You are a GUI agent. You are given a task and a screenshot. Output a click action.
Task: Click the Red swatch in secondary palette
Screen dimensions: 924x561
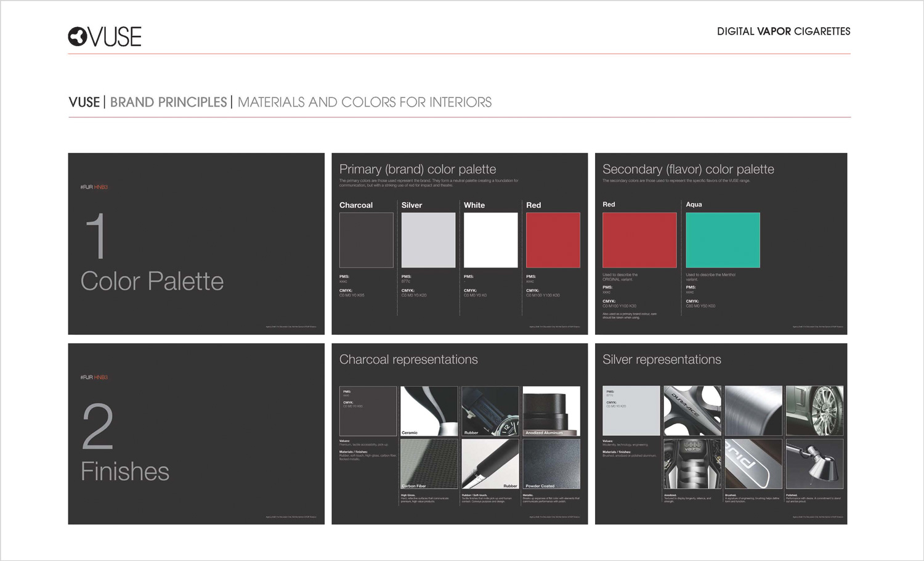(x=639, y=240)
